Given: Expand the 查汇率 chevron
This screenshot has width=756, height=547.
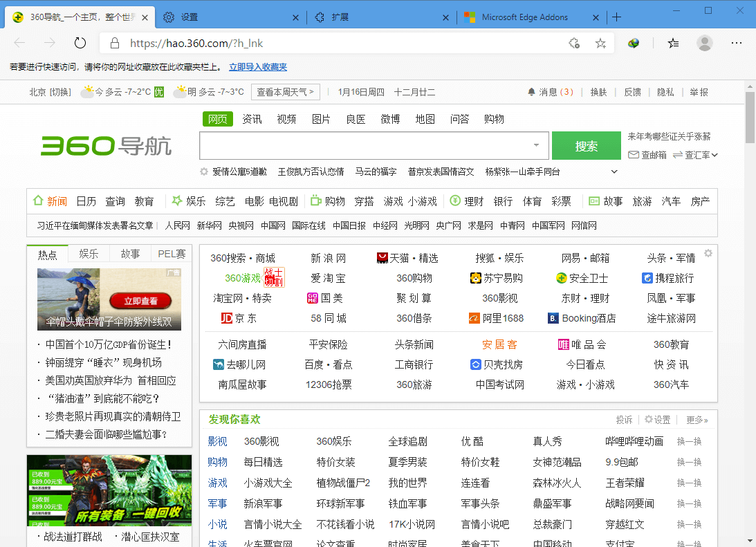Looking at the screenshot, I should click(x=716, y=155).
